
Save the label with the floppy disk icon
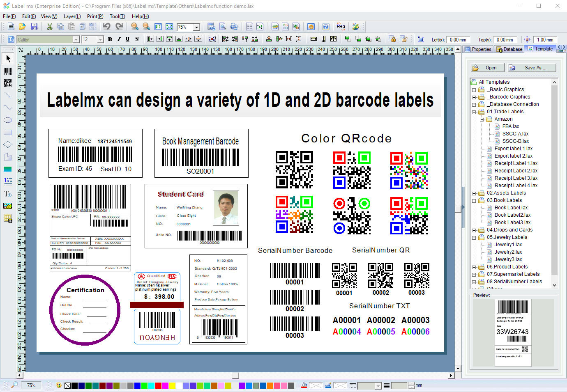pyautogui.click(x=34, y=27)
